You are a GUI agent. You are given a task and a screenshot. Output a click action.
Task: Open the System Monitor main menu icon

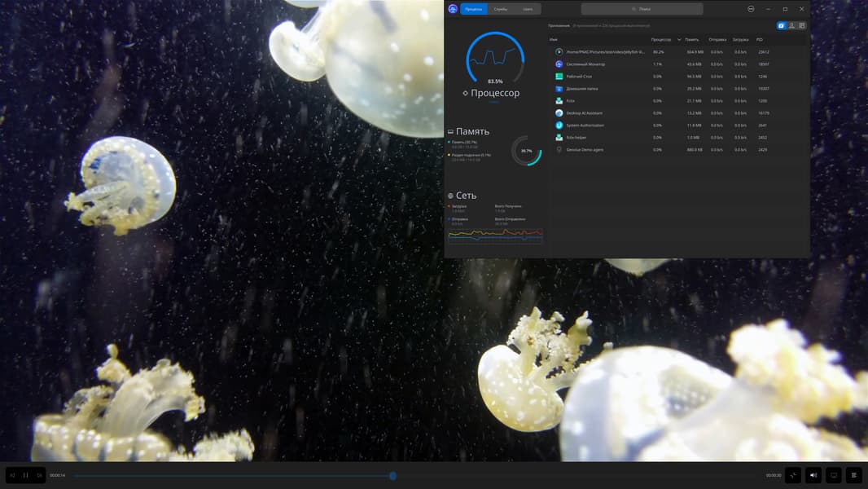751,9
